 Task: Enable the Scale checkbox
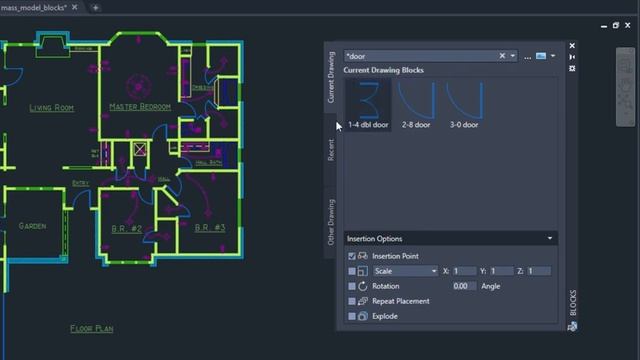click(352, 271)
